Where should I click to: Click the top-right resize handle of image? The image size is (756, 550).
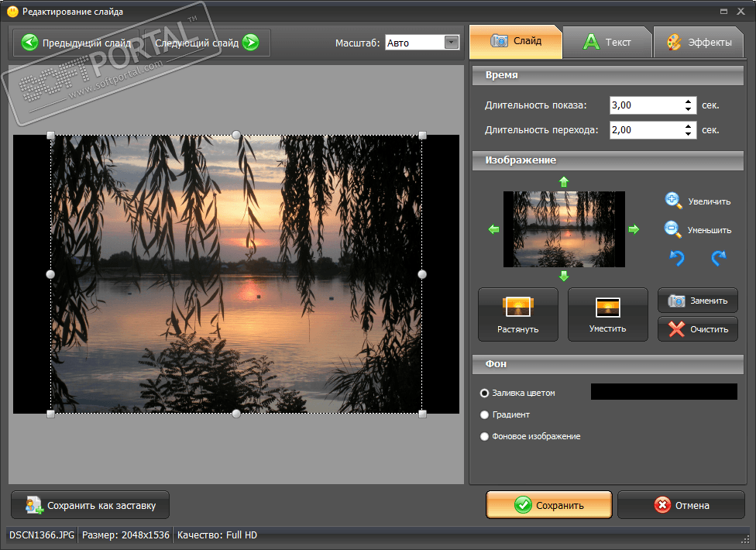tap(422, 136)
